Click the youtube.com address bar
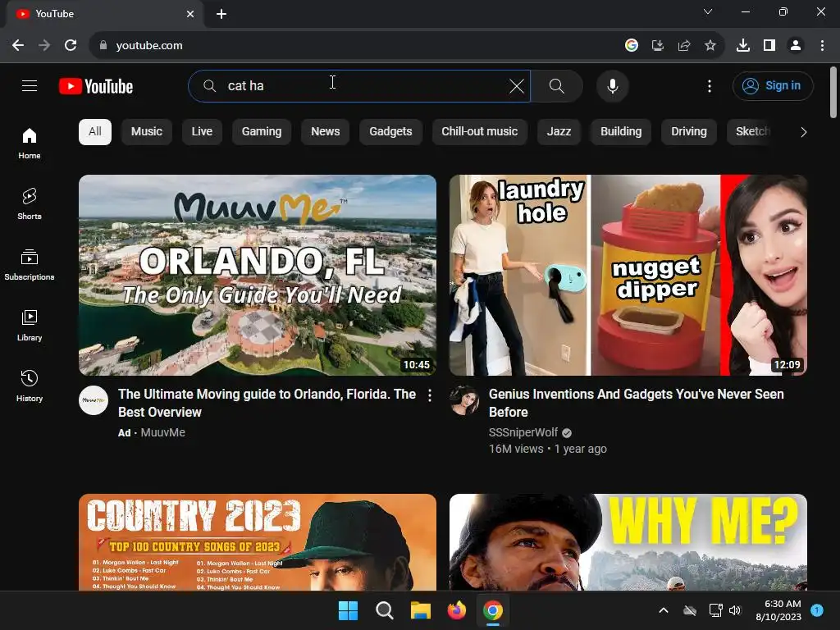The height and width of the screenshot is (630, 840). [x=354, y=46]
